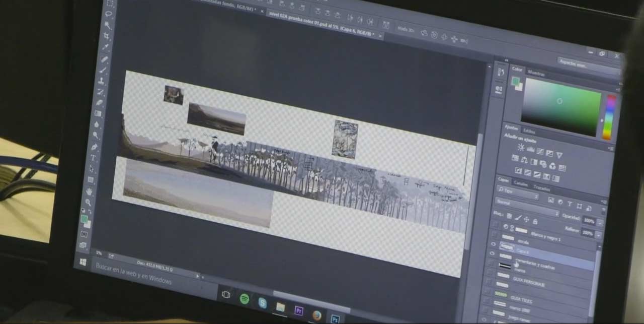The image size is (644, 324).
Task: Click the Task View button
Action: point(226,294)
